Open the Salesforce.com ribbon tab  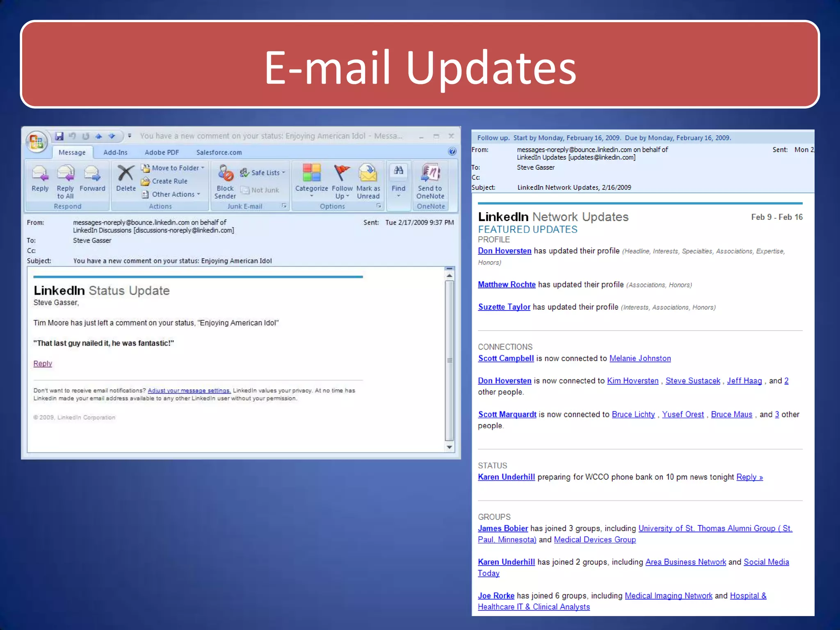point(219,153)
